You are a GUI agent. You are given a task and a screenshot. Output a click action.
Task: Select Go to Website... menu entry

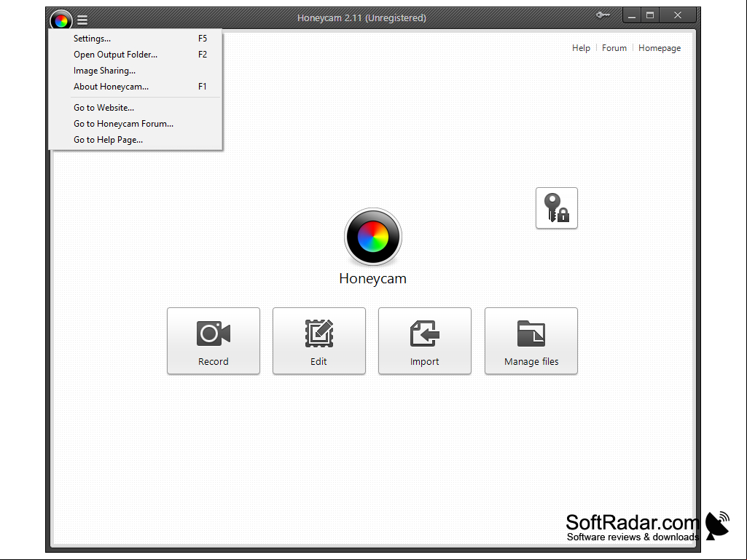coord(136,108)
